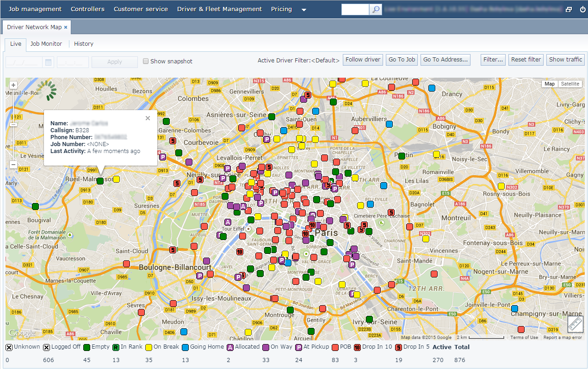
Task: Click the Allocated legend icon
Action: (230, 347)
